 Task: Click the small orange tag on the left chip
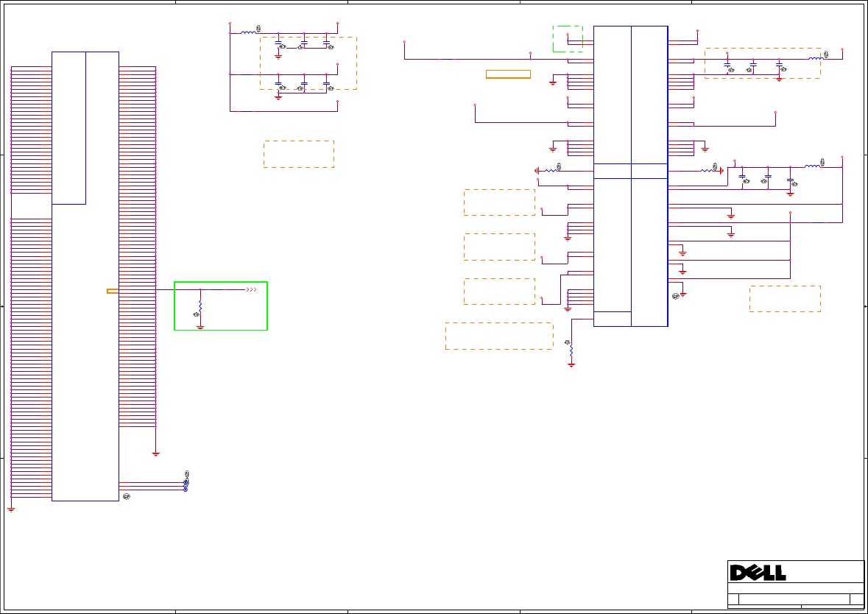(x=113, y=292)
